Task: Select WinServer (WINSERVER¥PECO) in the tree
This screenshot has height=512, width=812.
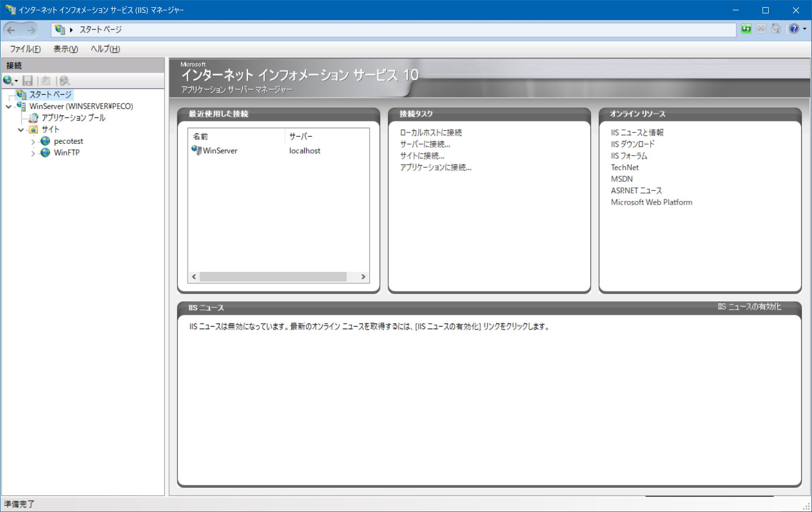Action: click(81, 106)
